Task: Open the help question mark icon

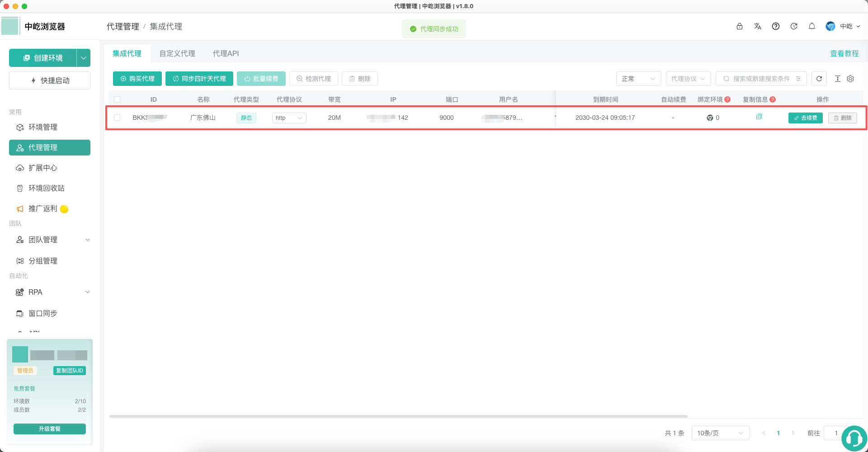Action: tap(776, 26)
